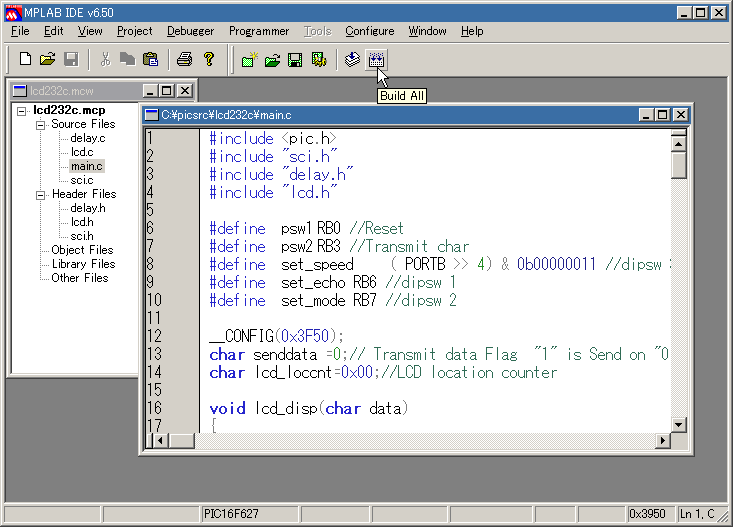Select lcd.h in Header Files
Screen dimensions: 733x527
click(82, 222)
